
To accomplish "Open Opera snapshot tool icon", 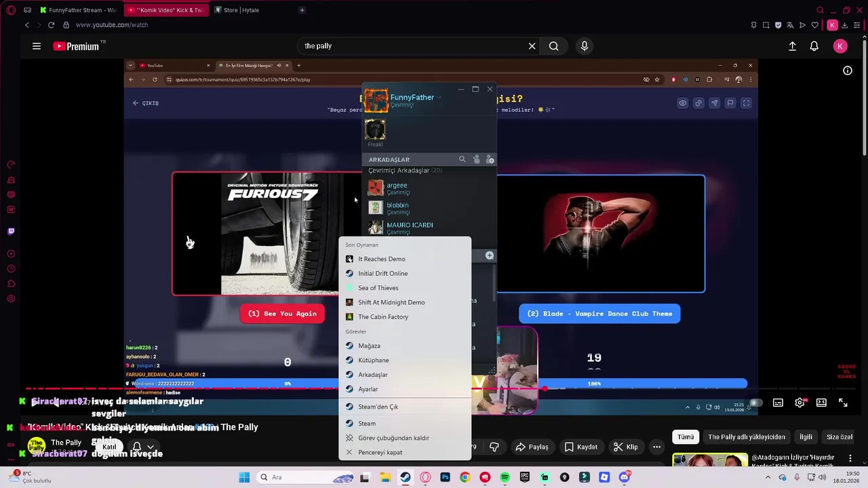I will point(766,25).
